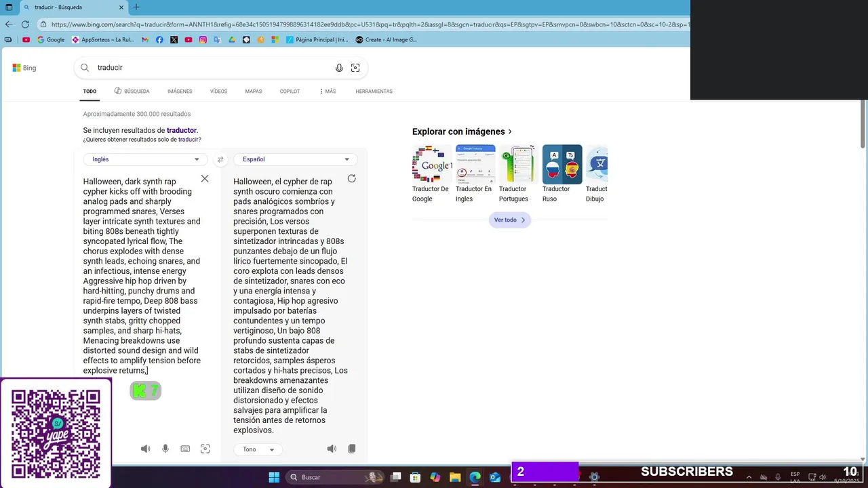Image resolution: width=868 pixels, height=488 pixels.
Task: Switch to the BÚSQUEDA tab
Action: [x=132, y=91]
